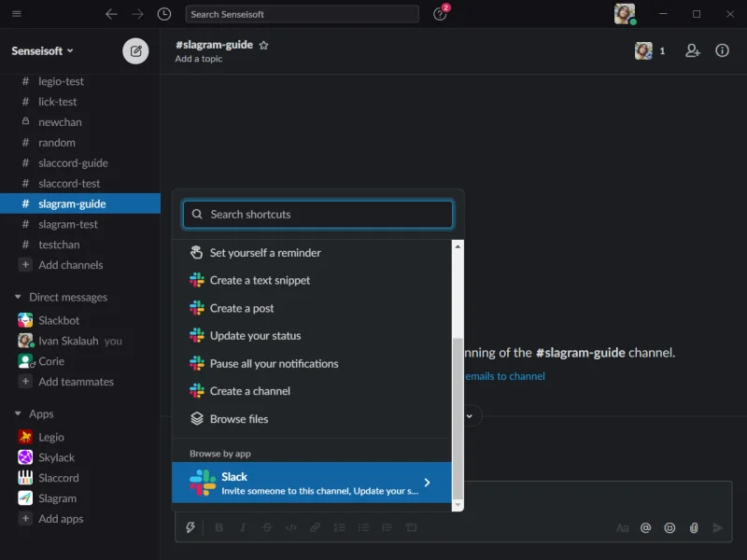Go forward with the right arrow
This screenshot has height=560, width=747.
coord(137,14)
